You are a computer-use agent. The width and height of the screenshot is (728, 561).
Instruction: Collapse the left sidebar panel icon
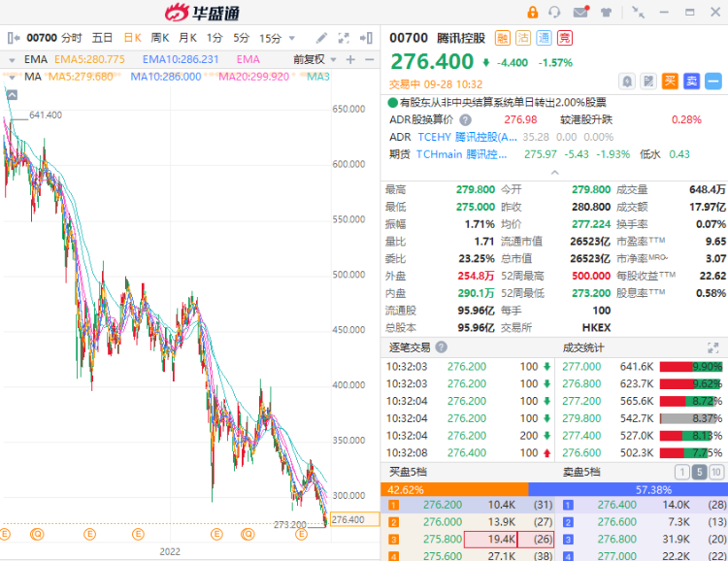(x=14, y=38)
